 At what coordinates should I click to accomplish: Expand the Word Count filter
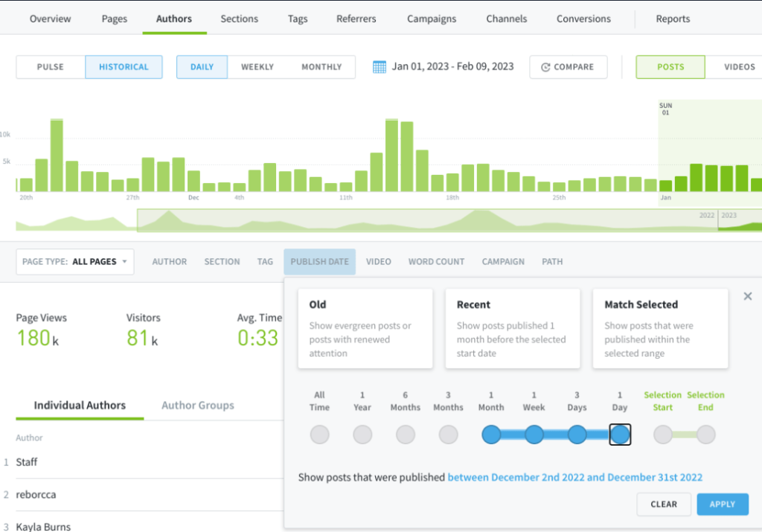click(x=436, y=262)
